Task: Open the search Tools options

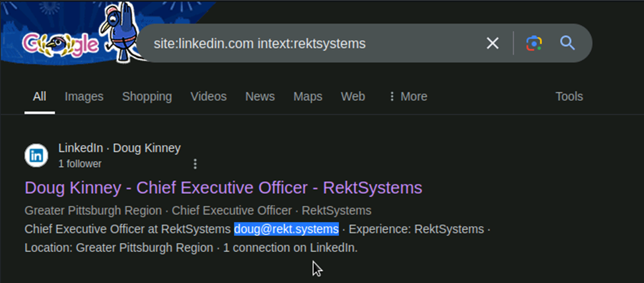Action: point(569,96)
